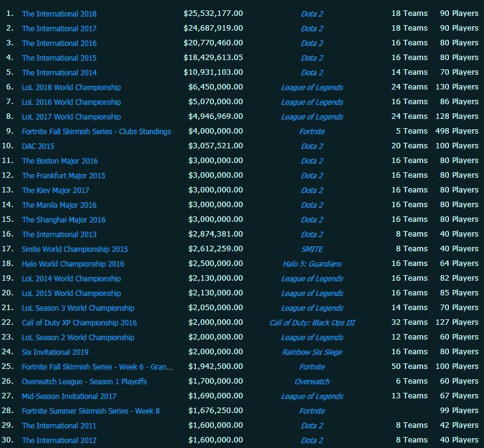Open Call of Duty XP Championship 2016
Viewport: 484px width, 448px height.
tap(79, 323)
